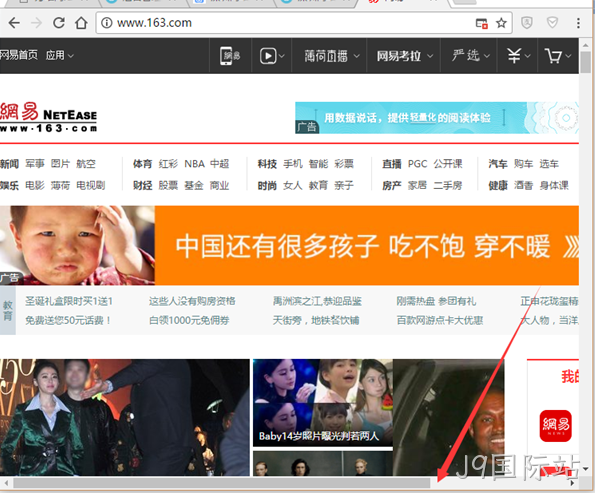Expand the 薄荷直播 dropdown
Image resolution: width=595 pixels, height=493 pixels.
click(332, 56)
